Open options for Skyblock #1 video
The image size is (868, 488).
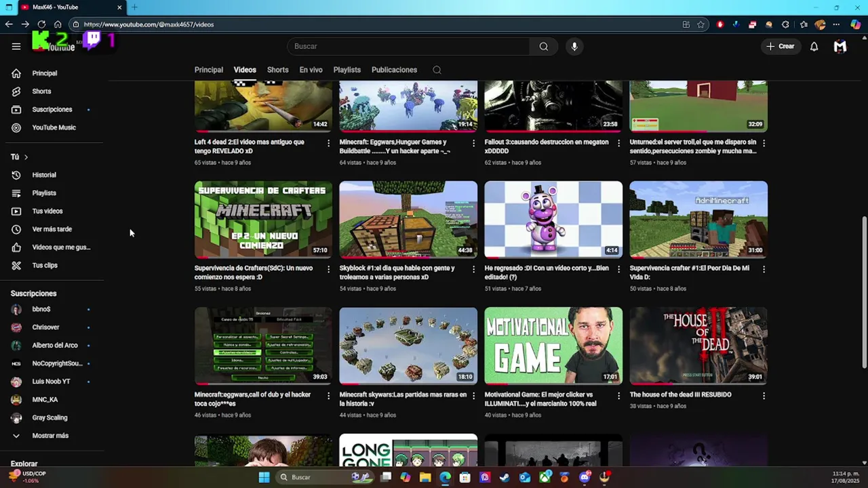click(x=473, y=269)
